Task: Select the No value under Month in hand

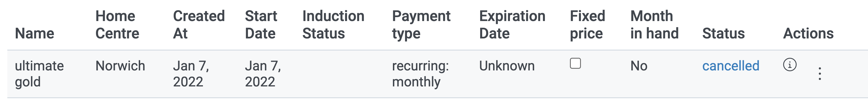Action: 639,66
